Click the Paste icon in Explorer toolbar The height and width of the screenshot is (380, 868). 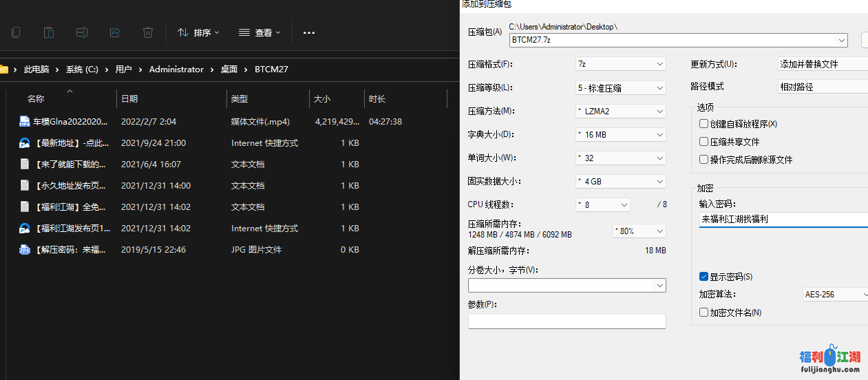pos(49,32)
